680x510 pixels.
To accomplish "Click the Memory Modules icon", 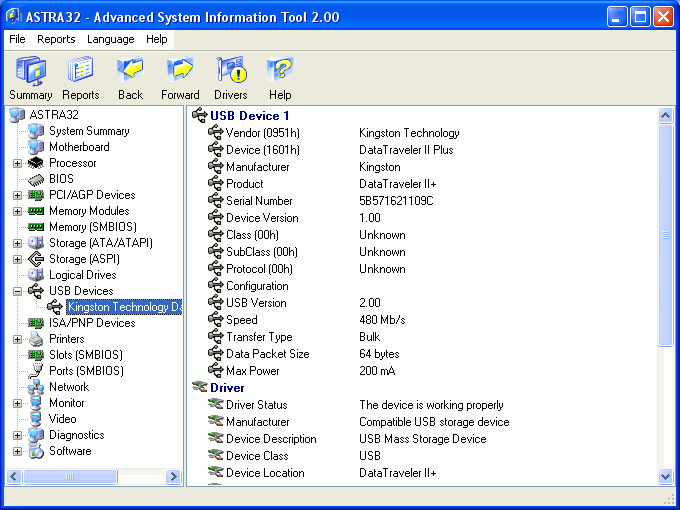I will (36, 211).
